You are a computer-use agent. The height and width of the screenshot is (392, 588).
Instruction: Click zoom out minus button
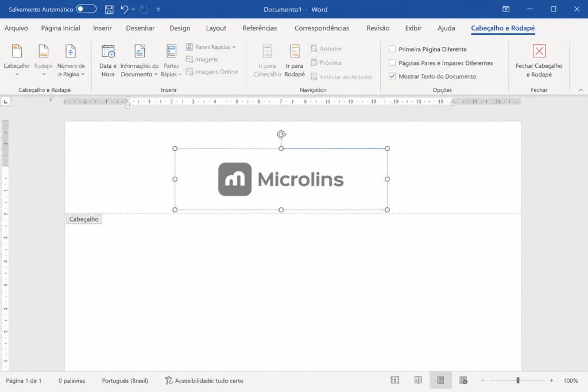[x=482, y=381]
